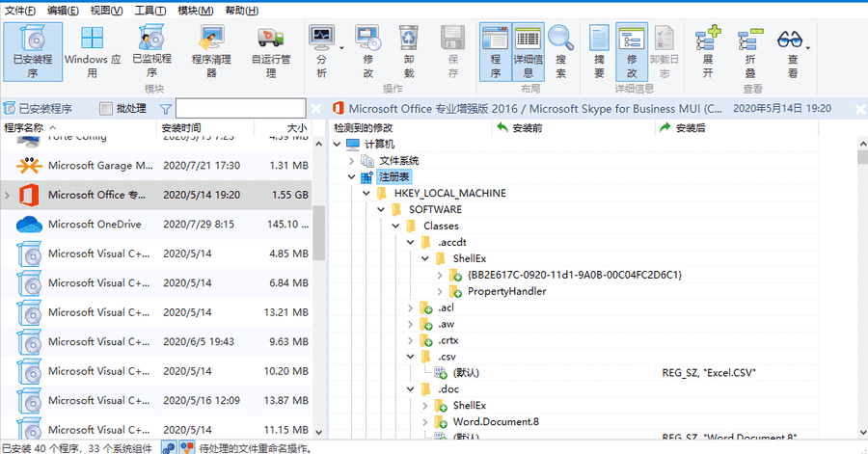Viewport: 868px width, 454px height.
Task: Collapse the 注册表 tree node
Action: click(x=351, y=177)
